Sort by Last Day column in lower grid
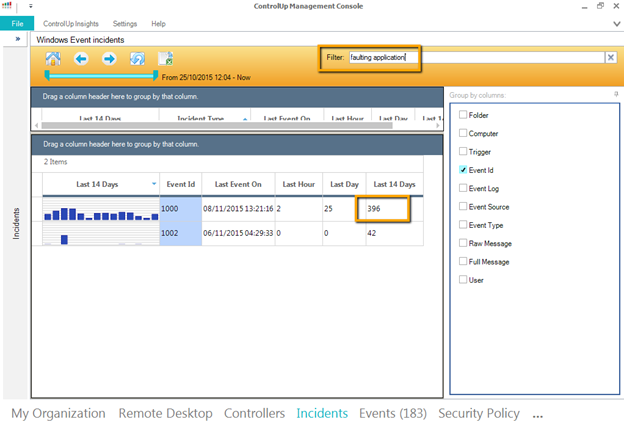624x425 pixels. 344,184
